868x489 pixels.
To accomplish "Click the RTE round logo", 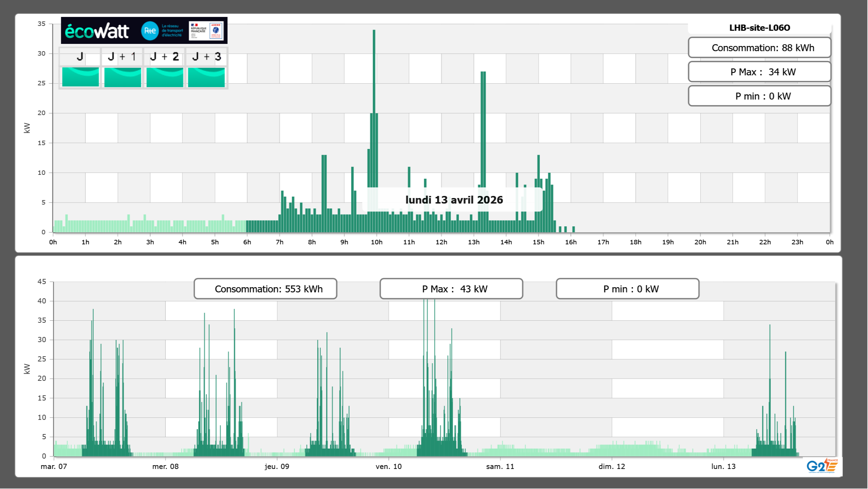I will [150, 31].
